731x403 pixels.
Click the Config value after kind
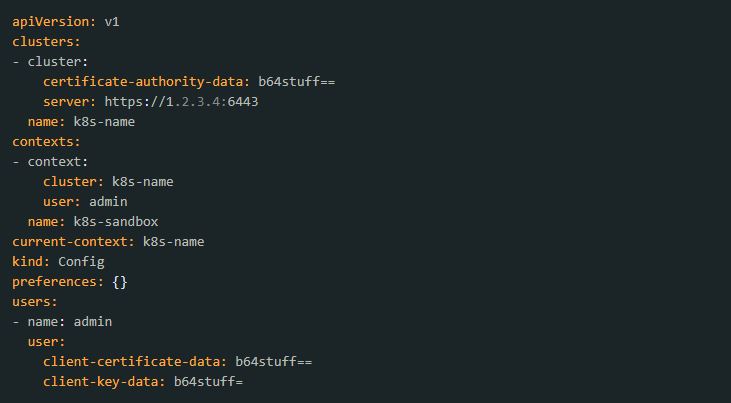[x=81, y=262]
